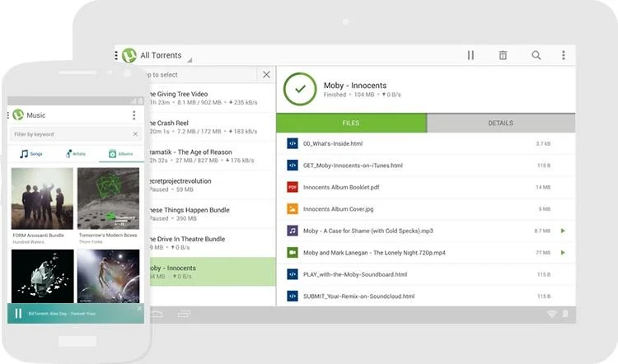The width and height of the screenshot is (618, 364).
Task: Select the FILES tab
Action: click(x=350, y=124)
